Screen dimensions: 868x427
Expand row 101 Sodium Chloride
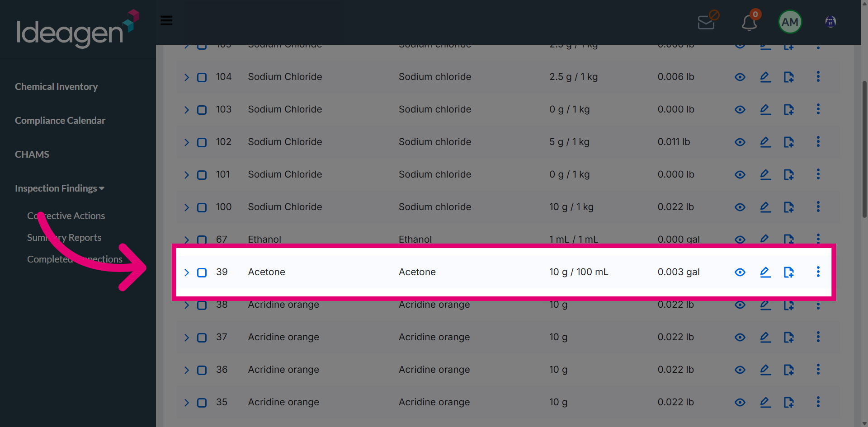tap(186, 175)
